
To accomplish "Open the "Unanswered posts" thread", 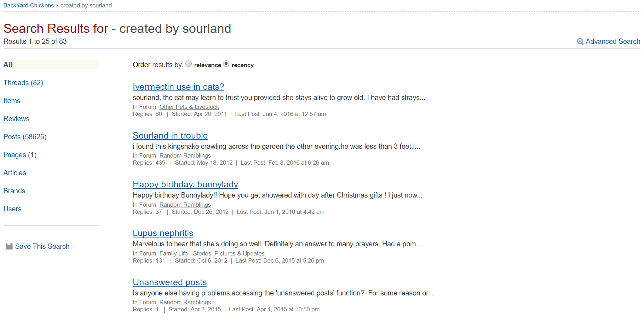I will (170, 282).
